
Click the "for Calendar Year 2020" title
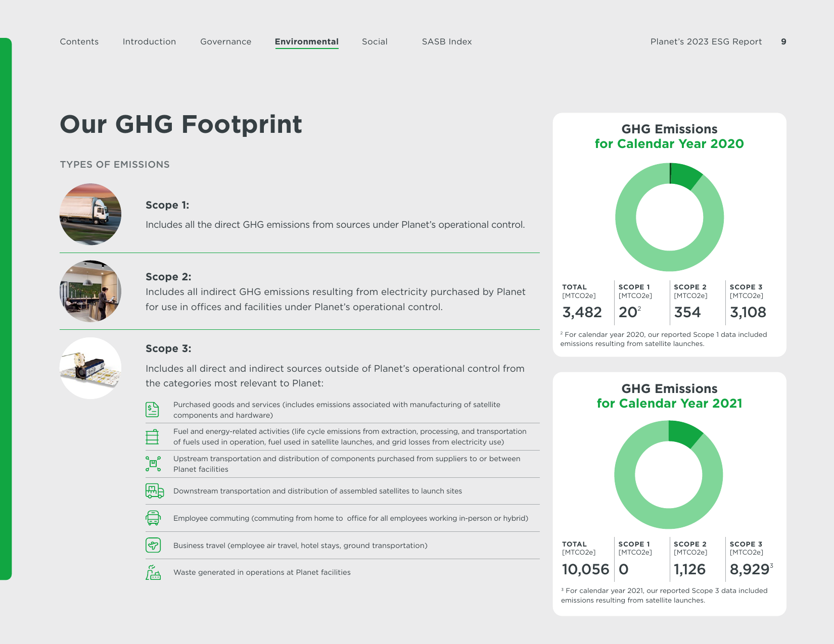(x=669, y=144)
